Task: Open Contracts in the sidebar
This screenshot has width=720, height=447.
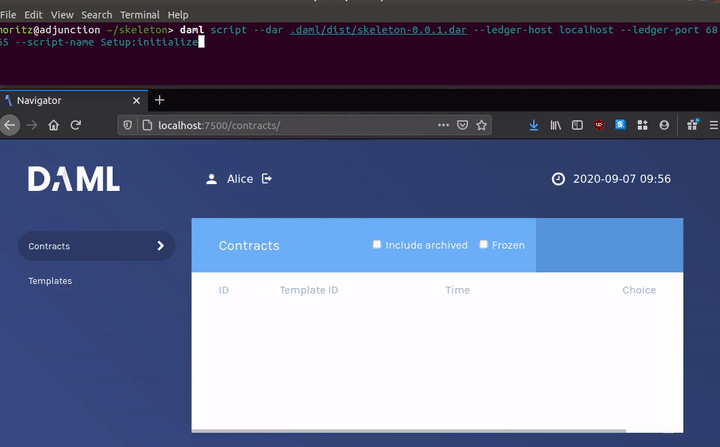Action: [96, 246]
